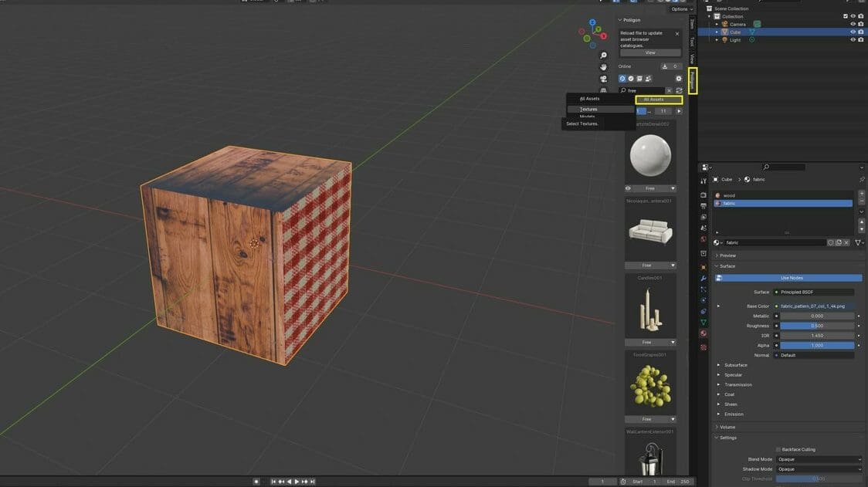868x487 pixels.
Task: Select the Poliigon my assets checkmark icon
Action: pos(630,79)
